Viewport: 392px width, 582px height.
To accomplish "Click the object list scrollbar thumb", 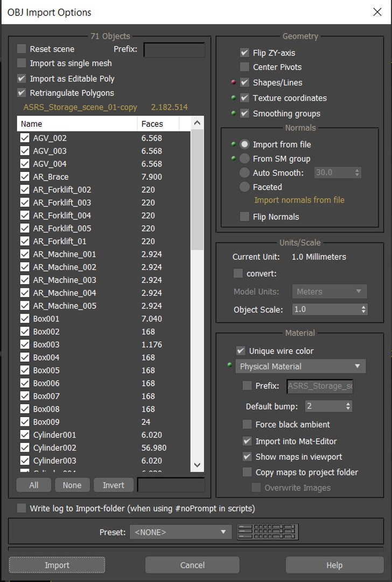I will pos(197,189).
